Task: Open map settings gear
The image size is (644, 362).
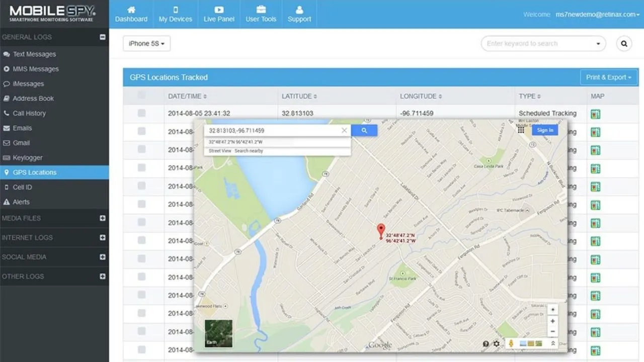Action: [497, 344]
